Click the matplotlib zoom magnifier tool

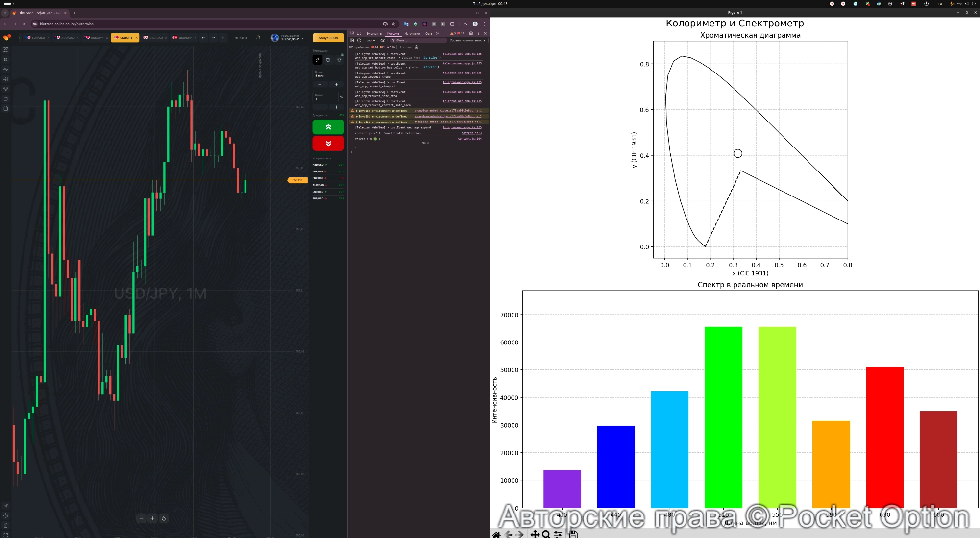pos(546,534)
